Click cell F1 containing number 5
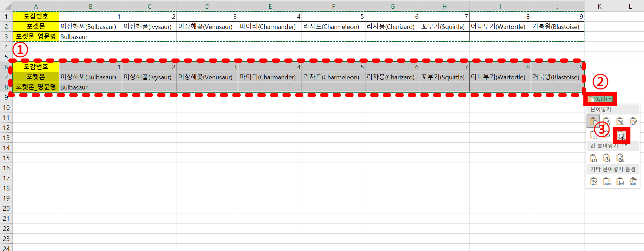Viewport: 644px width, 251px height. click(333, 16)
